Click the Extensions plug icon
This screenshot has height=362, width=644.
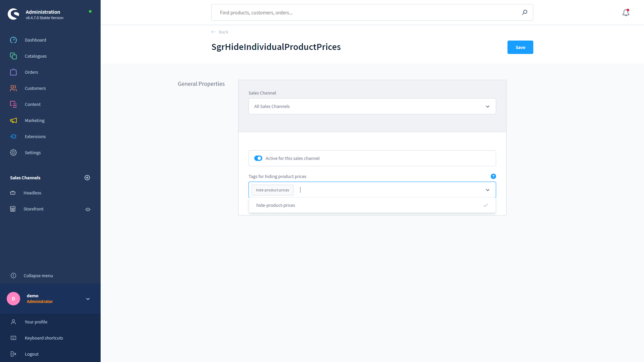13,136
